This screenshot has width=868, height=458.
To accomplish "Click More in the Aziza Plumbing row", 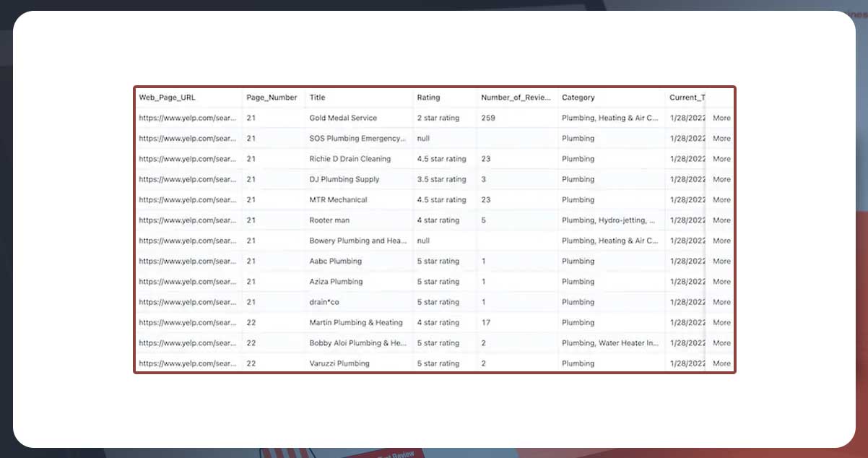I will (x=721, y=282).
